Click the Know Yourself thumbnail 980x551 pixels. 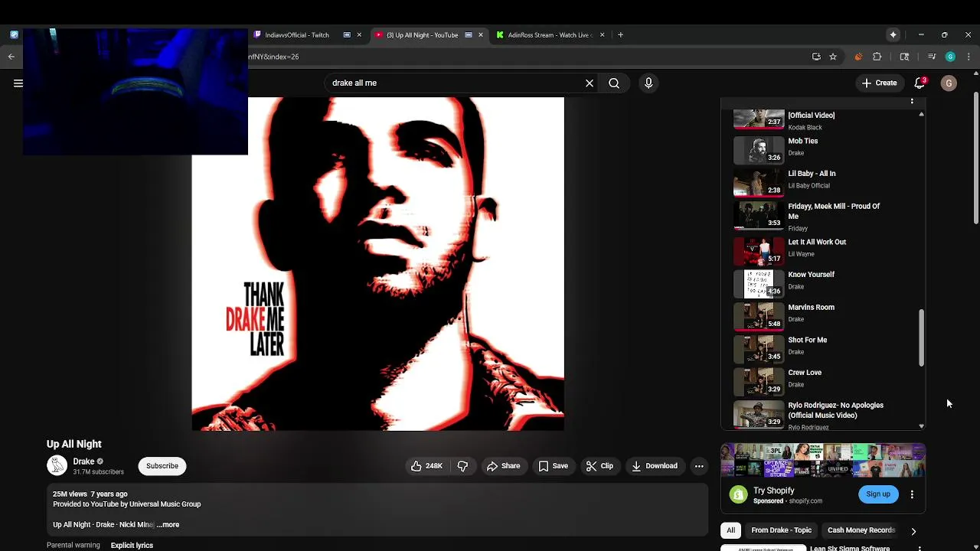point(759,282)
